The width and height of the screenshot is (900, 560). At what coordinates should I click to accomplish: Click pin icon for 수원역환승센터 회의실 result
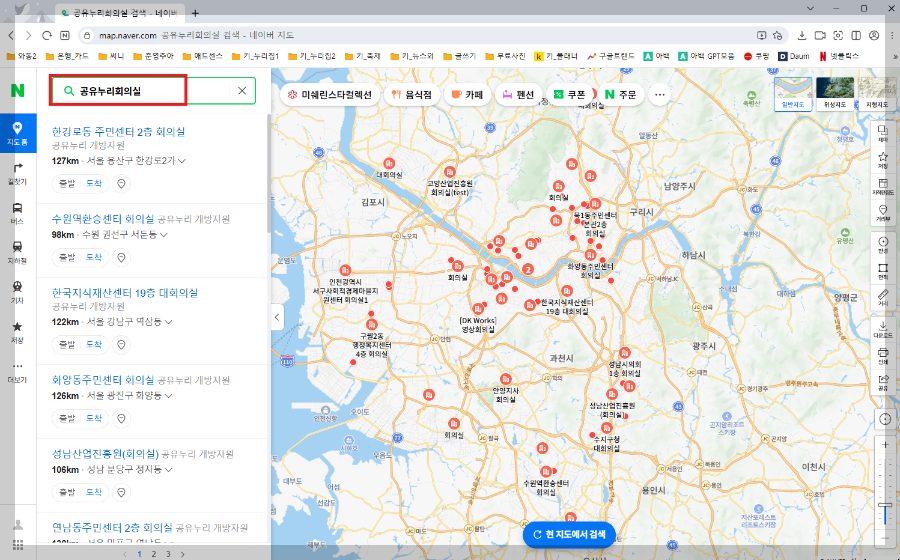coord(121,258)
